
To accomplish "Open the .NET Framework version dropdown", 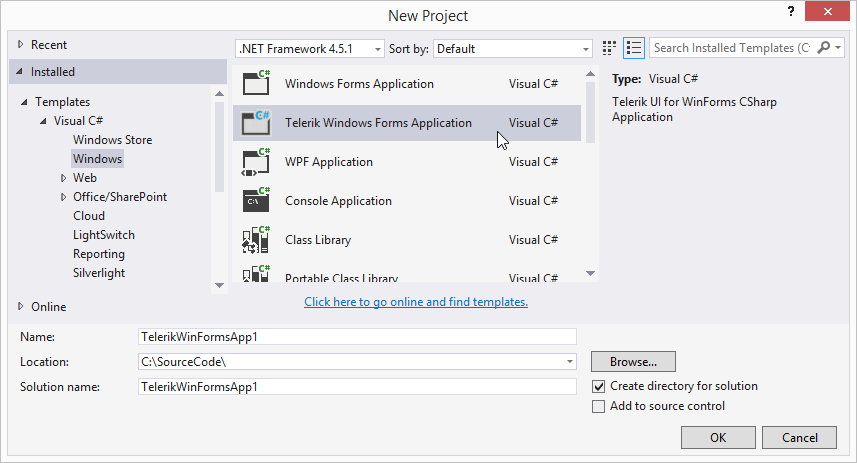I will 310,49.
